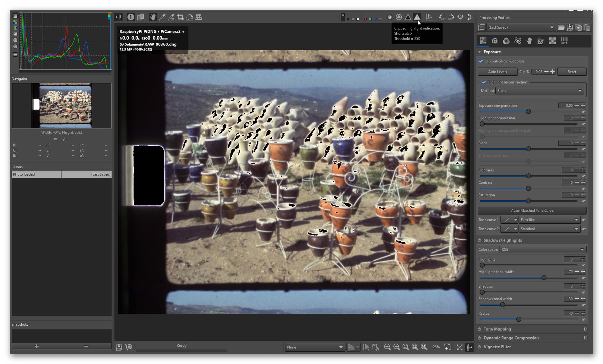This screenshot has width=603, height=364.
Task: Select the white balance color picker tool
Action: pyautogui.click(x=162, y=17)
